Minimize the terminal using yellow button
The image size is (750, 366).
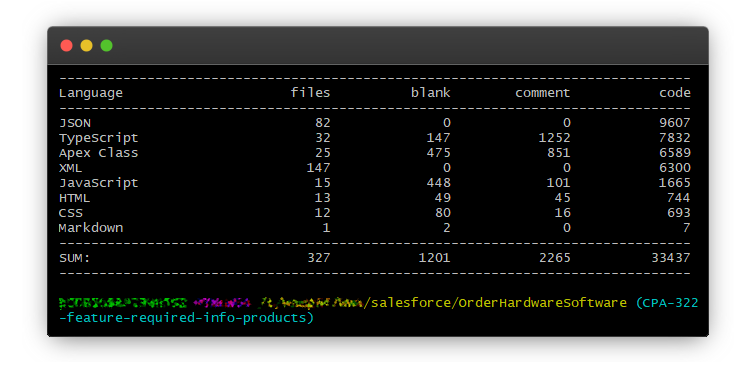[x=87, y=45]
